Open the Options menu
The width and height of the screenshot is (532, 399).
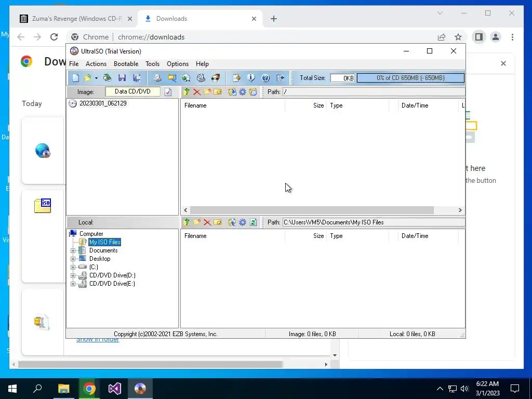pos(178,64)
